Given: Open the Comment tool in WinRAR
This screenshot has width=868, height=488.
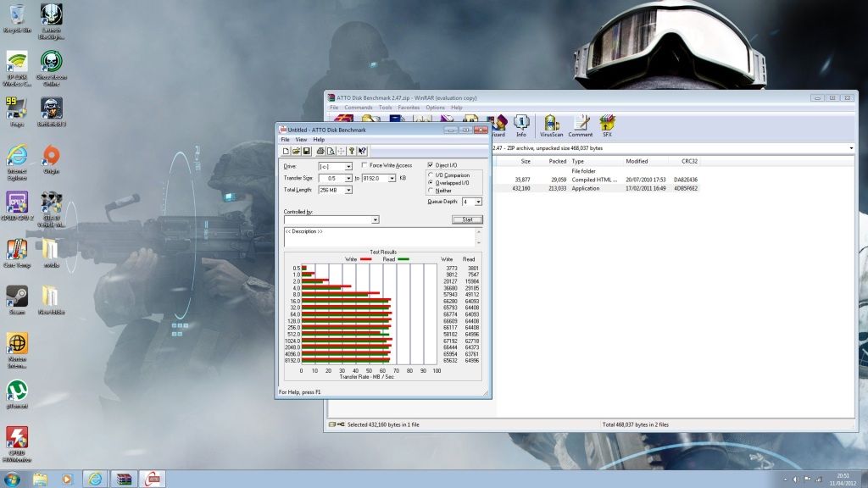Looking at the screenshot, I should (581, 124).
